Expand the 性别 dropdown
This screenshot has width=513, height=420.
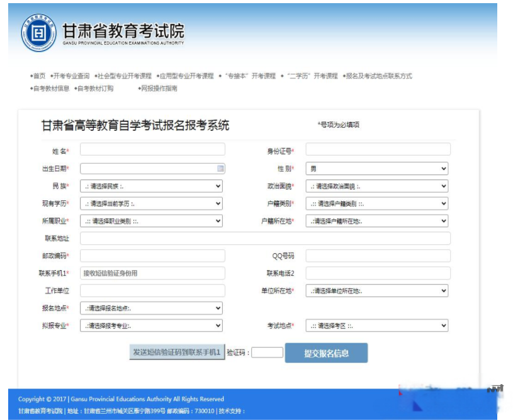point(378,169)
